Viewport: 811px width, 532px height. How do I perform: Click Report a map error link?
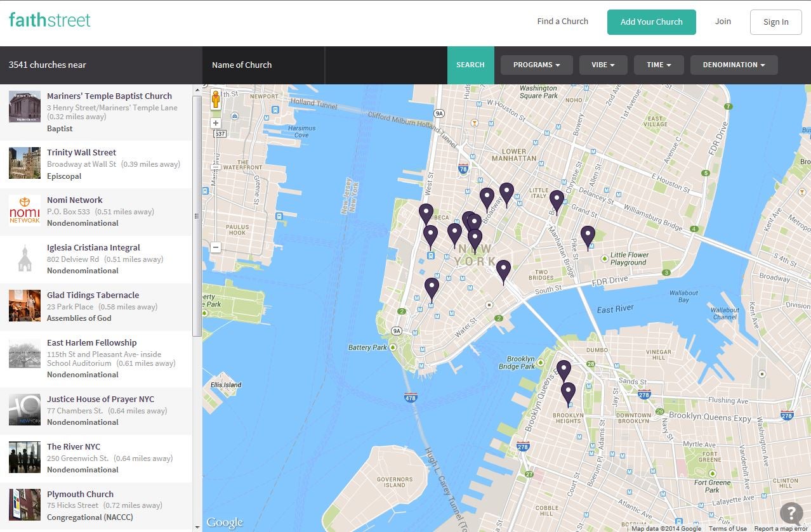[x=780, y=528]
